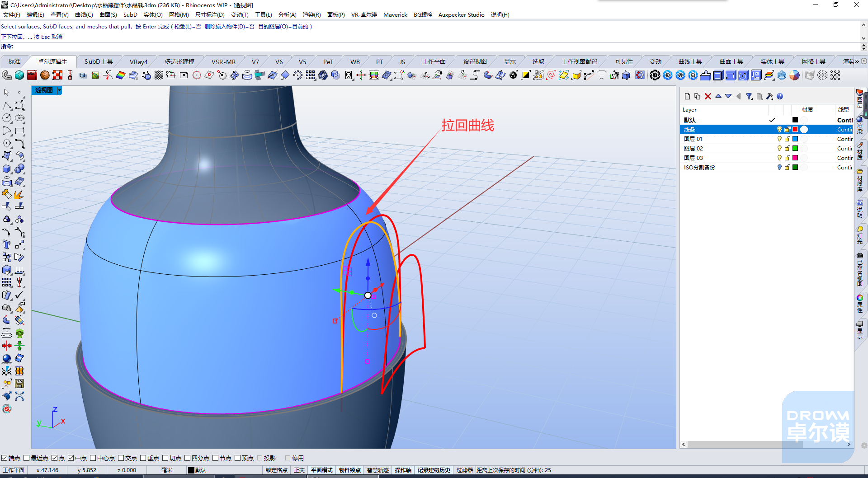The width and height of the screenshot is (868, 478).
Task: Toggle the 中心点 object snap checkbox
Action: 93,458
